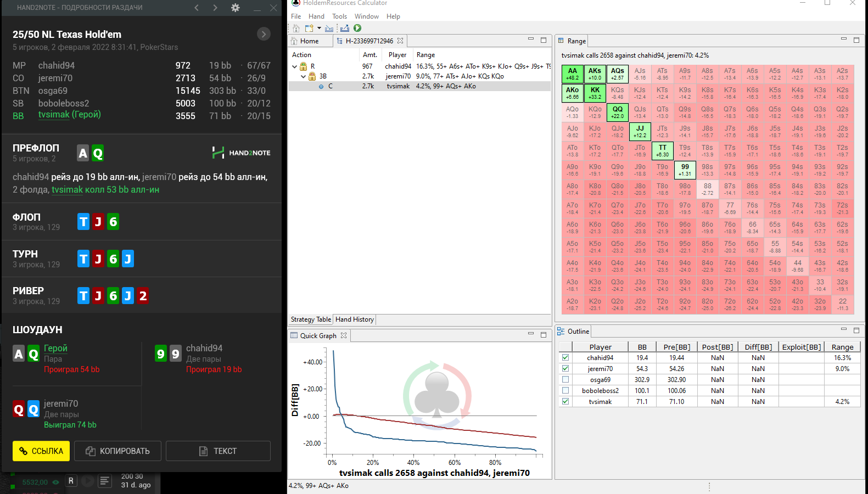This screenshot has width=868, height=494.
Task: Click the lock icon on 3B row
Action: pos(312,76)
